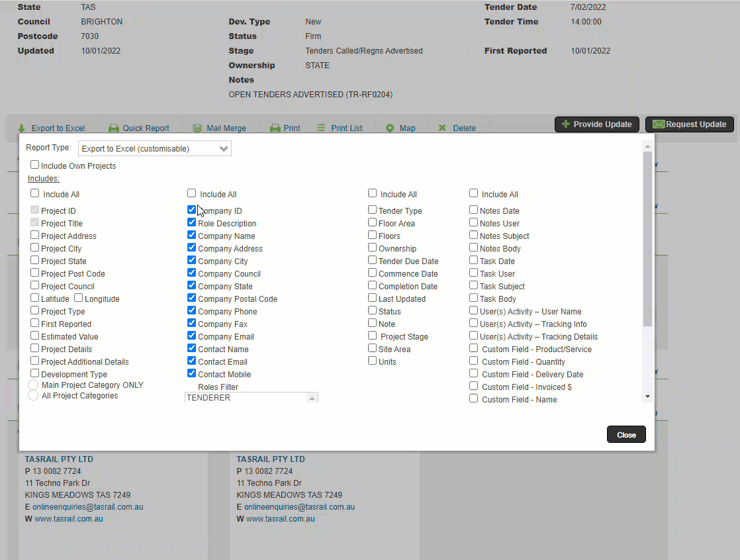Uncheck the Company Fax checkbox
This screenshot has height=560, width=740.
(191, 323)
